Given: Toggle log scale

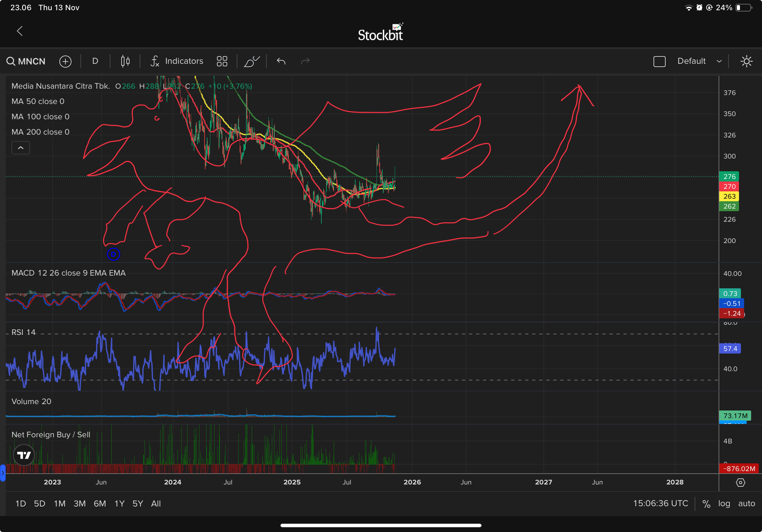Looking at the screenshot, I should 724,504.
